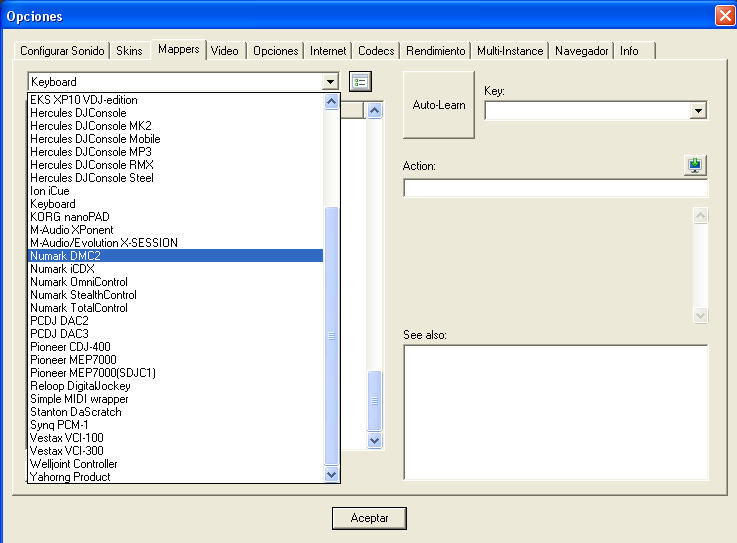
Task: Select the Multi-Instance tab
Action: [510, 51]
